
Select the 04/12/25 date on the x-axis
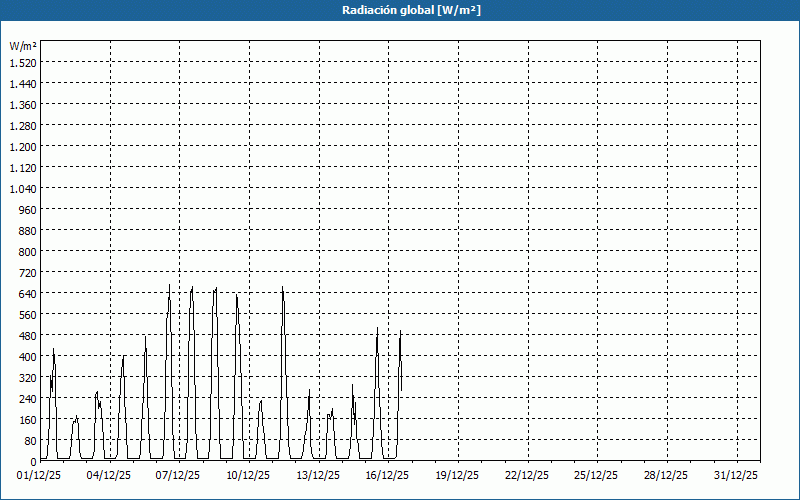tap(110, 475)
